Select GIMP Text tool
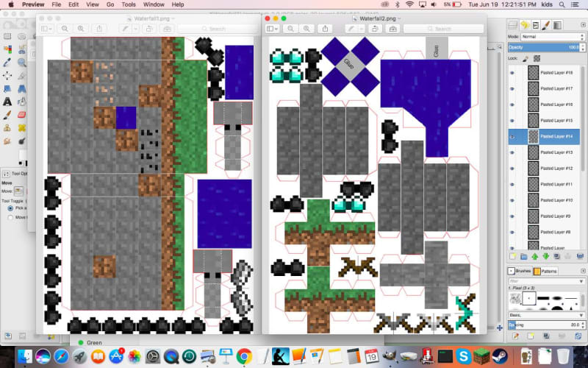The image size is (588, 368). tap(7, 102)
